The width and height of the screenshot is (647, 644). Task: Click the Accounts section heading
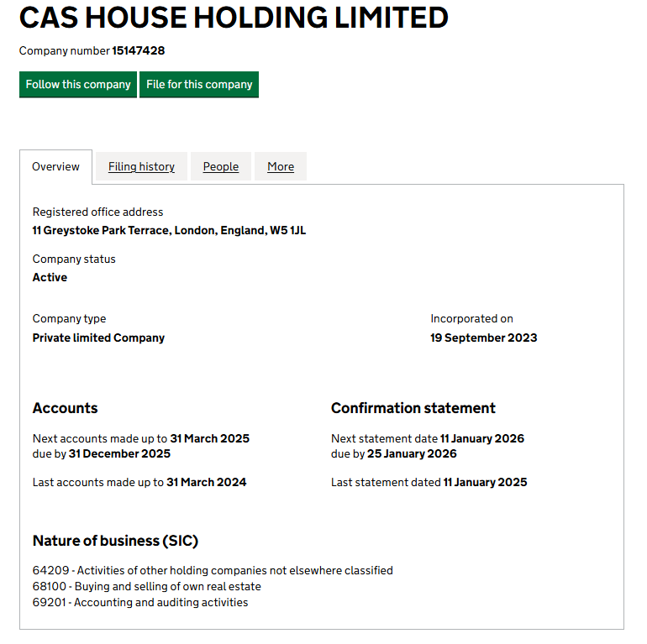[65, 408]
